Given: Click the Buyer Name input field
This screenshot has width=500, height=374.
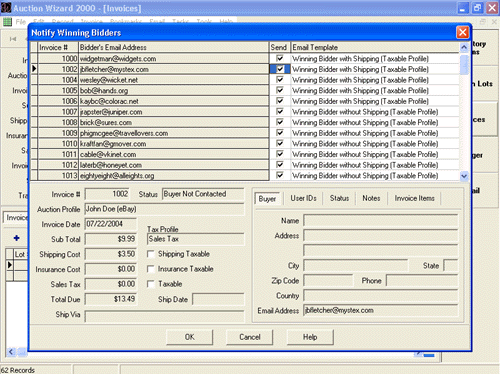Looking at the screenshot, I should (x=381, y=221).
